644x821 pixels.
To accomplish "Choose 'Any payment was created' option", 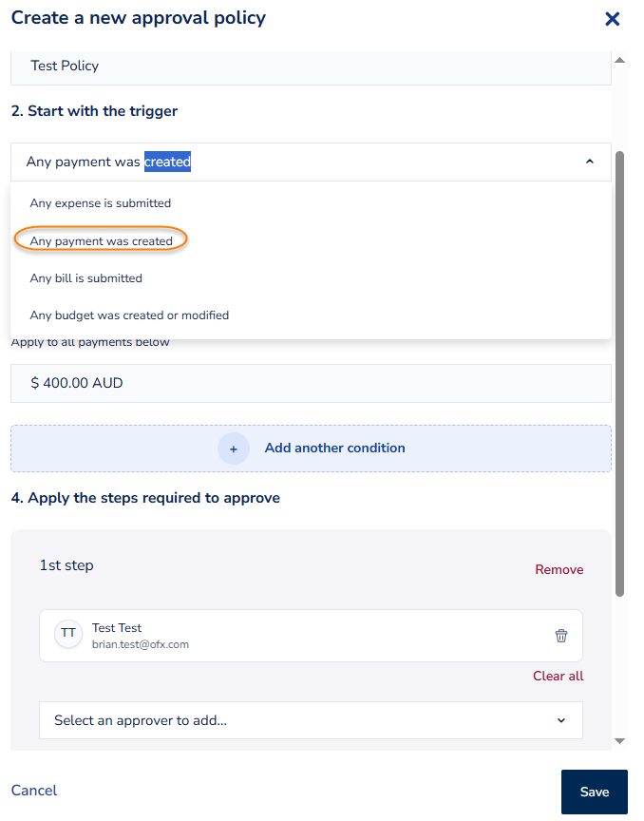I will click(102, 241).
